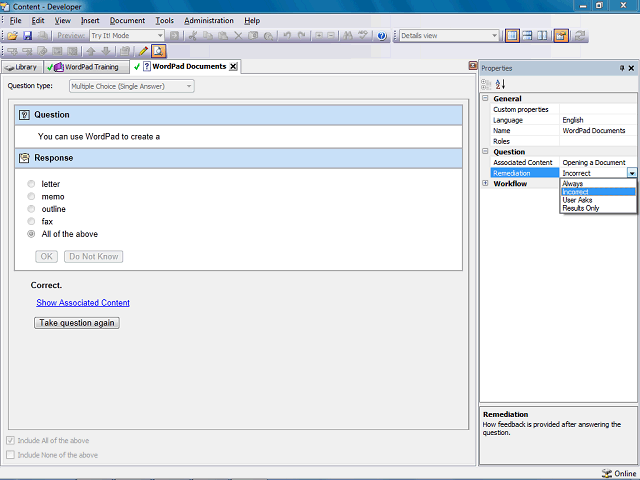Select the 'fax' radio option

tap(31, 221)
